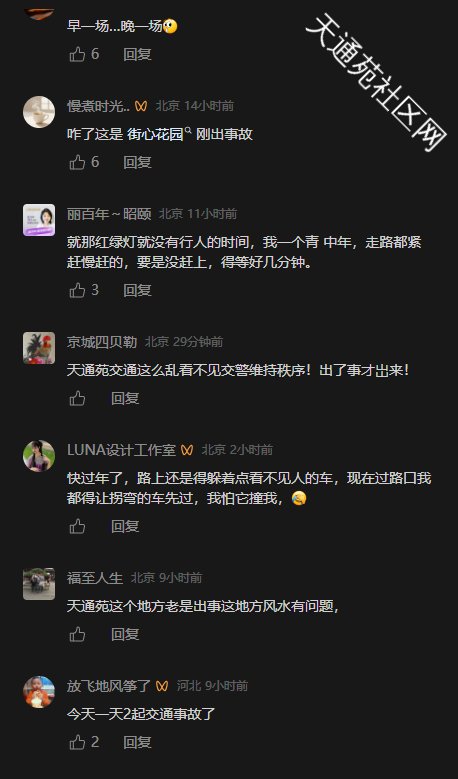This screenshot has width=458, height=779.
Task: Like 放飞地风筝了's comment about two accidents
Action: pos(77,742)
